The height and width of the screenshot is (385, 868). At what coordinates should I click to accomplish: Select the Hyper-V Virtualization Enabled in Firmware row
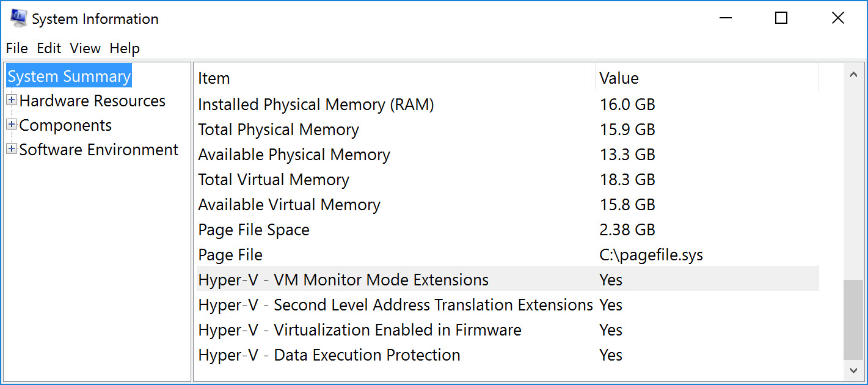[360, 331]
